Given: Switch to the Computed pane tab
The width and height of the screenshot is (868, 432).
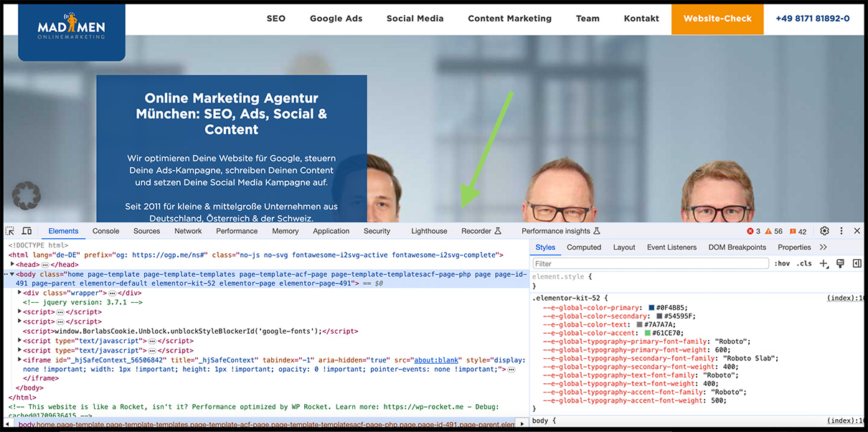Looking at the screenshot, I should coord(584,247).
